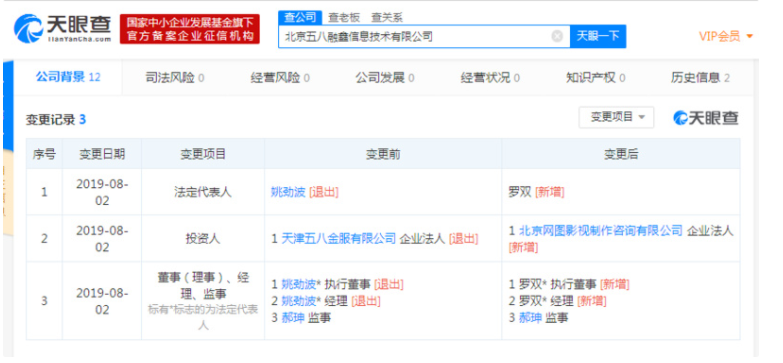Open the 经营风险 0 tab

[x=280, y=78]
